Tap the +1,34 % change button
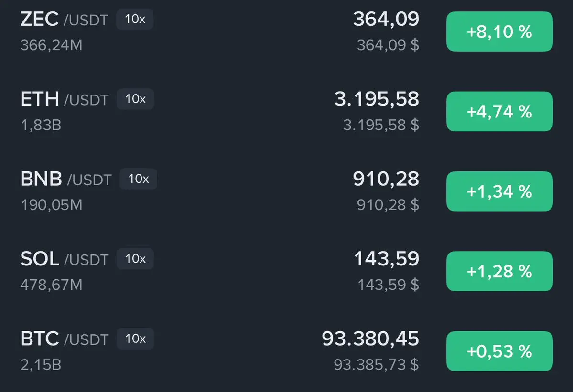 pyautogui.click(x=499, y=191)
